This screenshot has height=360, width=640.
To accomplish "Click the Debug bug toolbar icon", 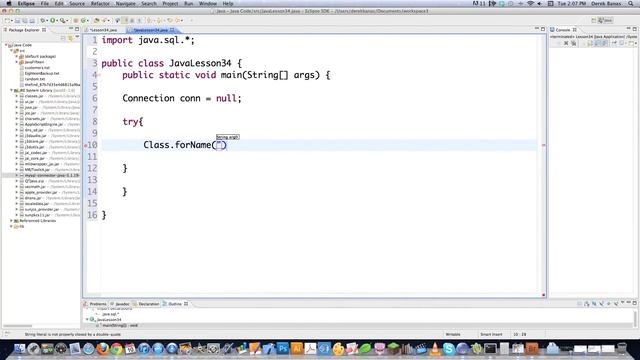I will (43, 20).
